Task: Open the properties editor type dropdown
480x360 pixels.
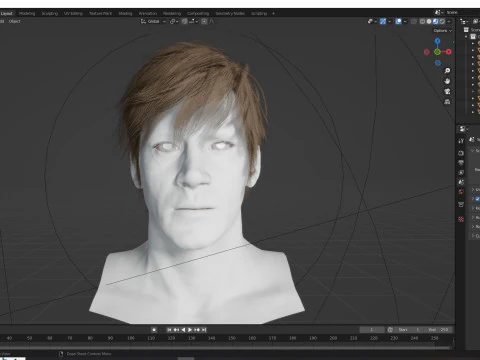Action: (x=464, y=129)
